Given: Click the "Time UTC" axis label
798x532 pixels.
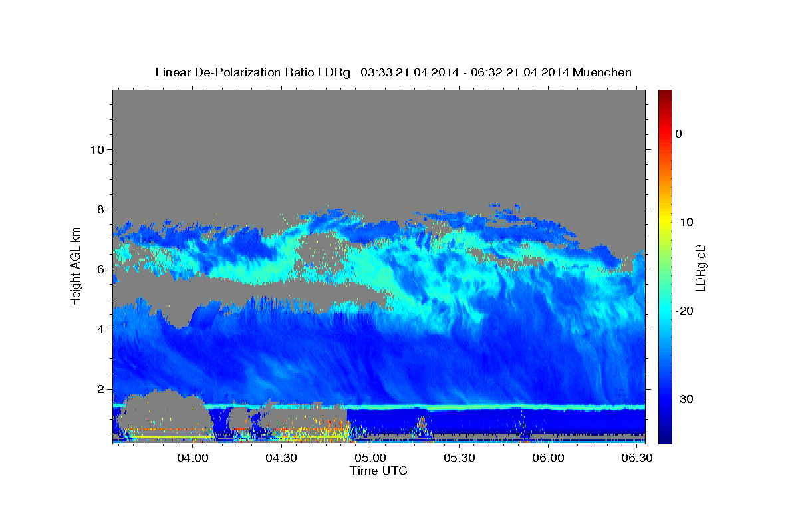Looking at the screenshot, I should (378, 471).
